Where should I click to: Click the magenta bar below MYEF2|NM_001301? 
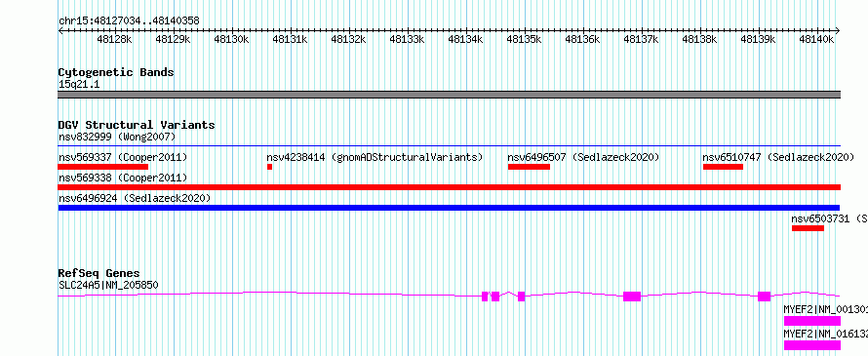tap(812, 321)
